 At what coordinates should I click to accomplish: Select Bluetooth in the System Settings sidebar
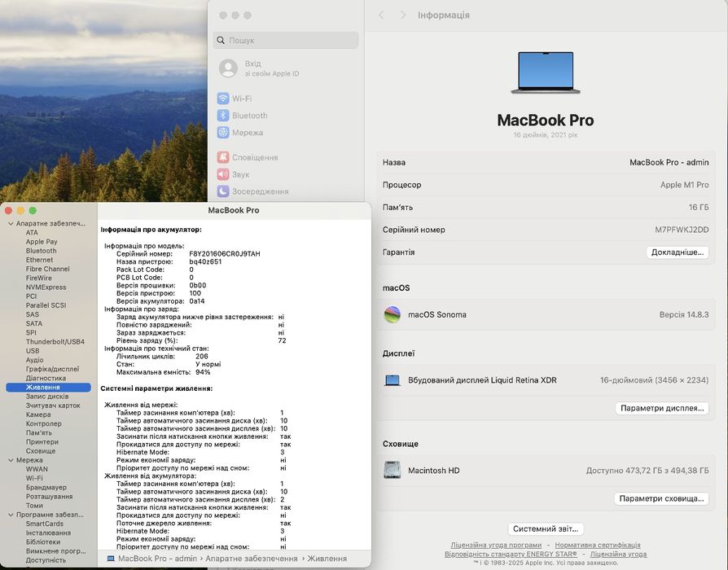250,116
